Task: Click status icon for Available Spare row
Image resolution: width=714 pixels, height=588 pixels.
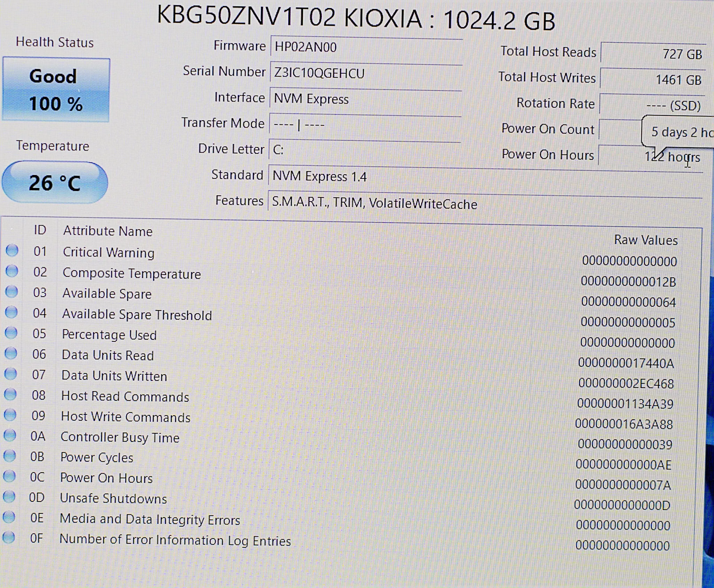Action: pos(12,292)
